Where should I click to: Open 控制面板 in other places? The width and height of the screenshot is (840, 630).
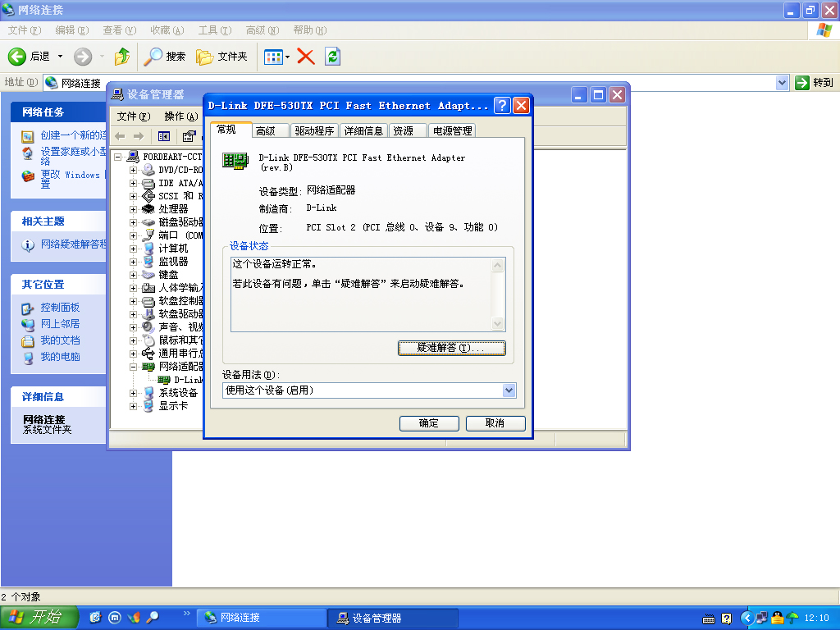[x=60, y=308]
